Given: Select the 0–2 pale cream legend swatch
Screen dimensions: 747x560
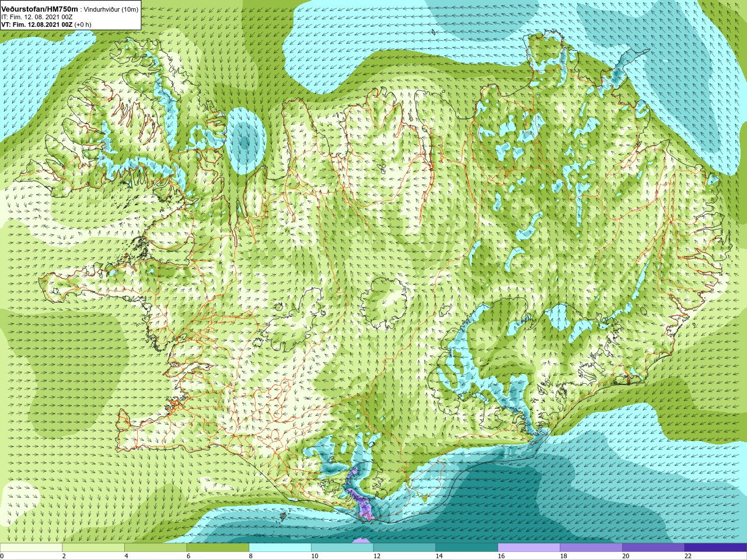Looking at the screenshot, I should [x=31, y=547].
